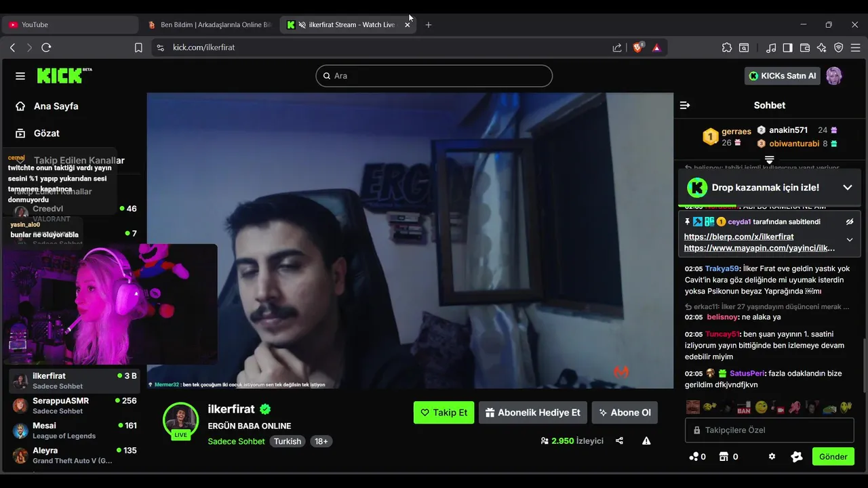Open a new browser tab
Viewport: 868px width, 488px height.
(428, 24)
